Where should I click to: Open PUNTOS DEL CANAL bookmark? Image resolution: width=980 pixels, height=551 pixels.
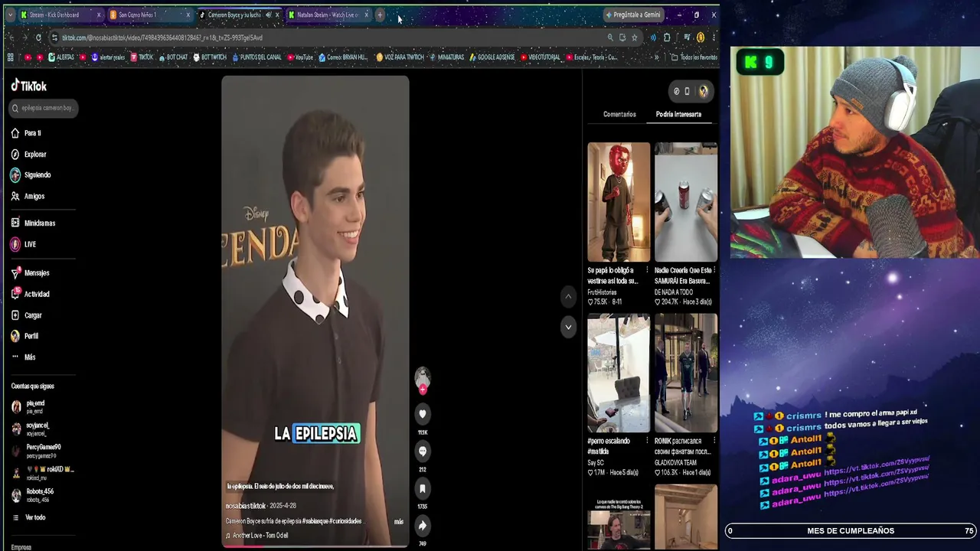tap(256, 57)
